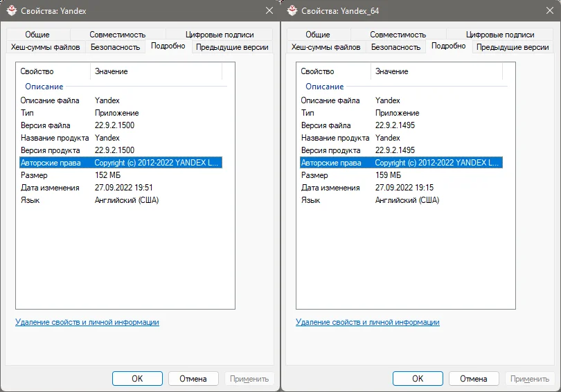Screen dimensions: 561x392
Task: Open Цифровые подписи tab in Yandex_64 window
Action: [500, 35]
